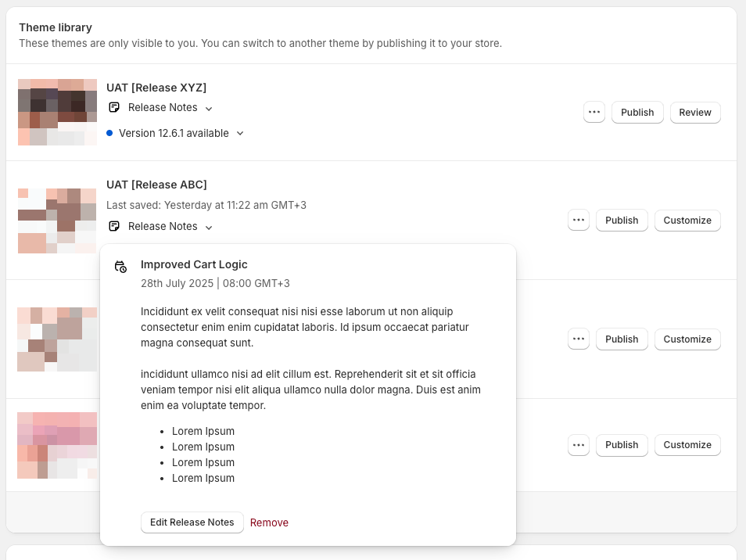Customize the UAT Release ABC theme
The image size is (746, 560).
(687, 221)
